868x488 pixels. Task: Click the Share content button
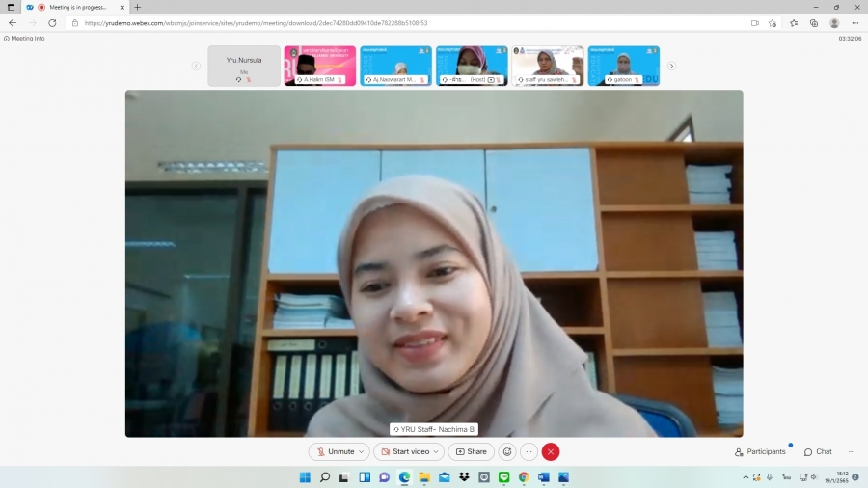point(472,451)
